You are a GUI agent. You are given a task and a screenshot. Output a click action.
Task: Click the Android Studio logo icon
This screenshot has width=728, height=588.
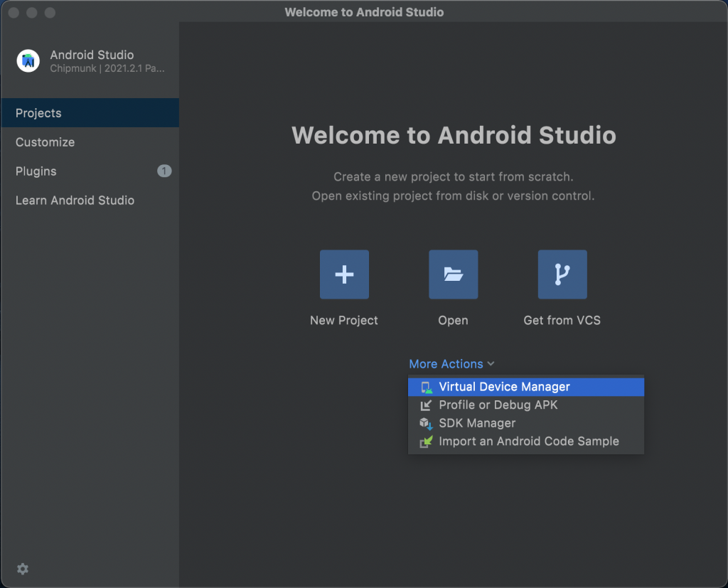pos(28,61)
